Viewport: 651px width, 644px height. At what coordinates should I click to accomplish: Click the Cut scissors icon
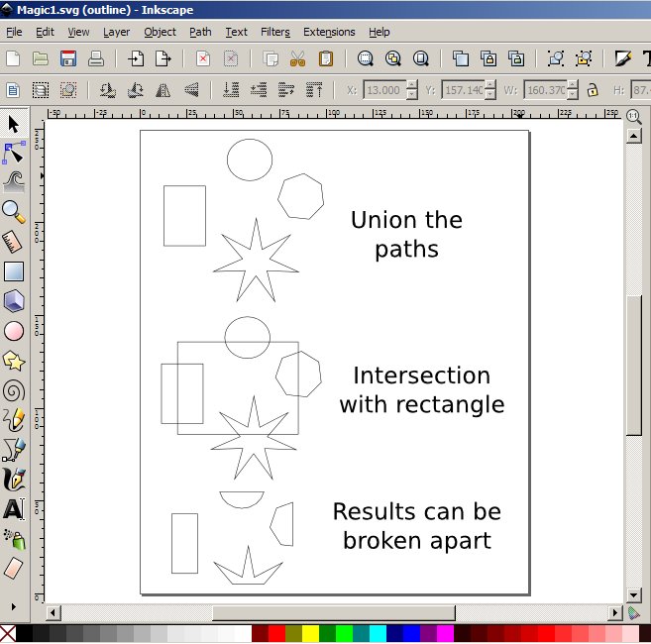[x=297, y=58]
